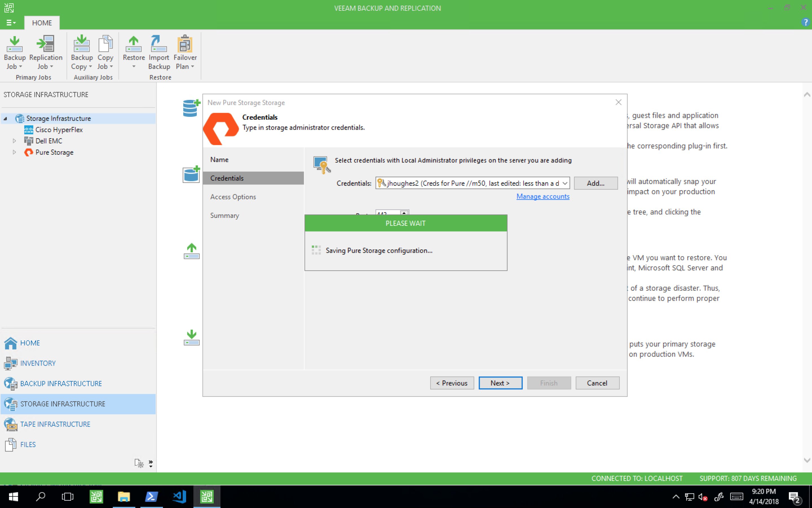Click the Next > button
This screenshot has width=812, height=508.
tap(500, 383)
